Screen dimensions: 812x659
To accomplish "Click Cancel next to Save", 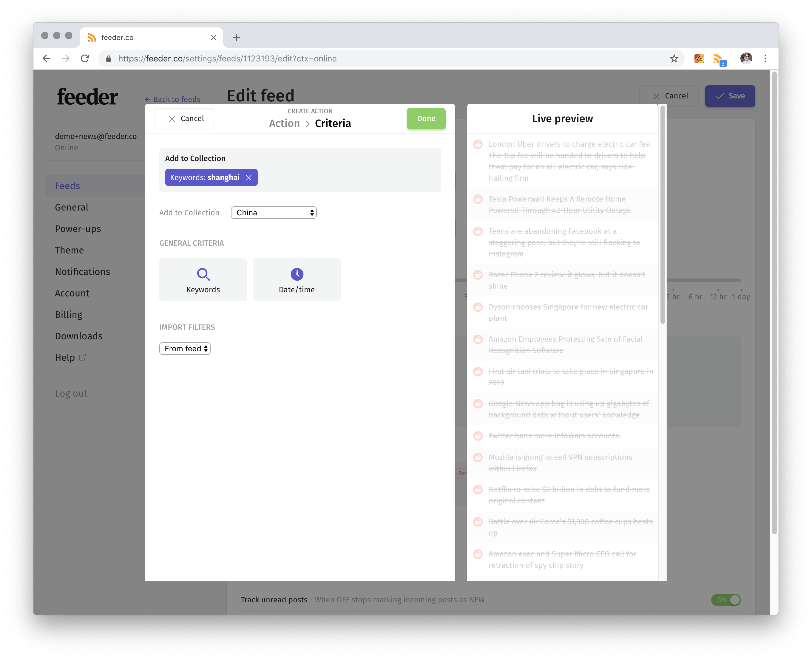I will pyautogui.click(x=669, y=96).
